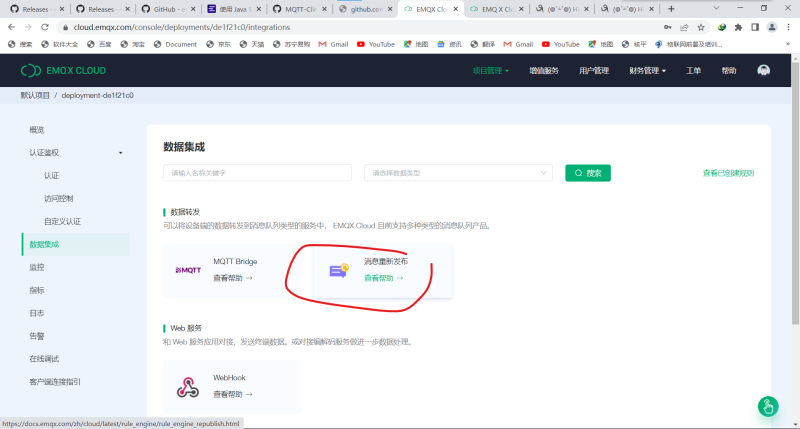
Task: Open the browser profile icon
Action: pyautogui.click(x=772, y=27)
